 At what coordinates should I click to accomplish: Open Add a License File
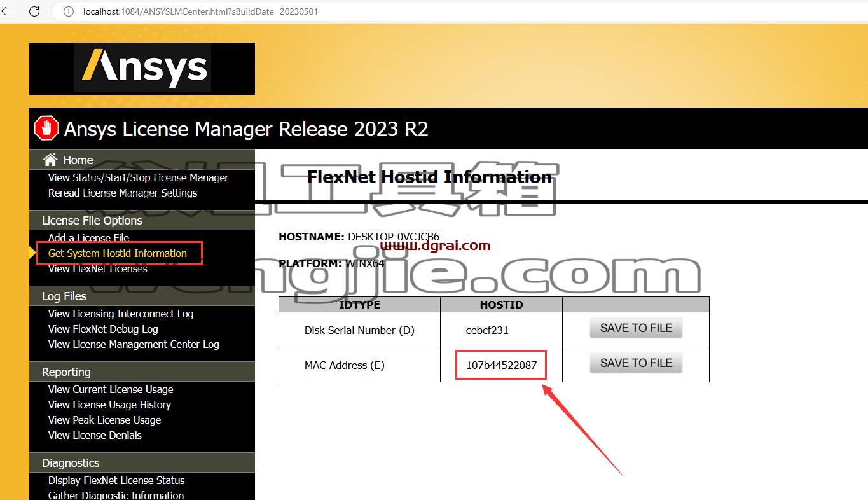coord(88,238)
